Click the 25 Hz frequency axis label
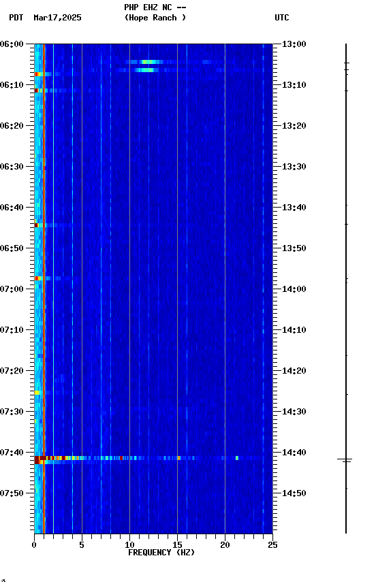 coord(272,545)
